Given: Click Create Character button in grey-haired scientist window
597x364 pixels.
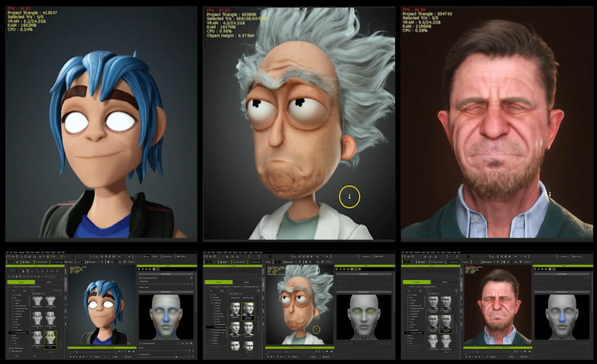Looking at the screenshot, I should point(240,262).
